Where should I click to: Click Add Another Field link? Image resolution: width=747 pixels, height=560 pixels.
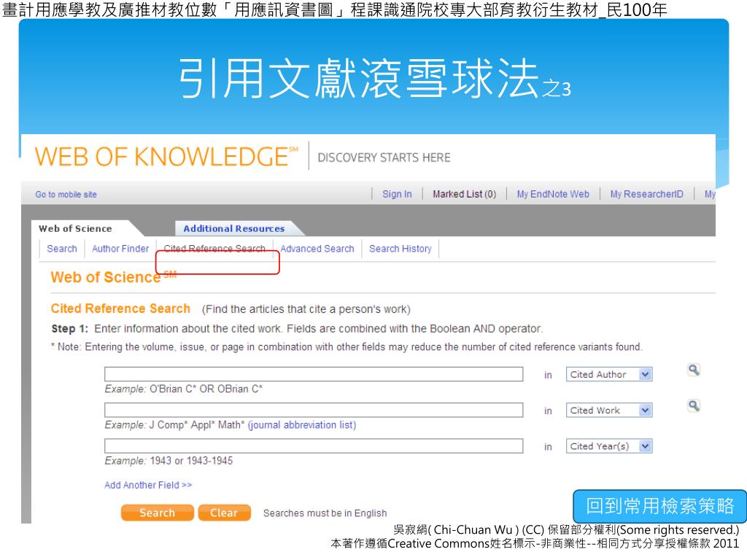coord(148,485)
